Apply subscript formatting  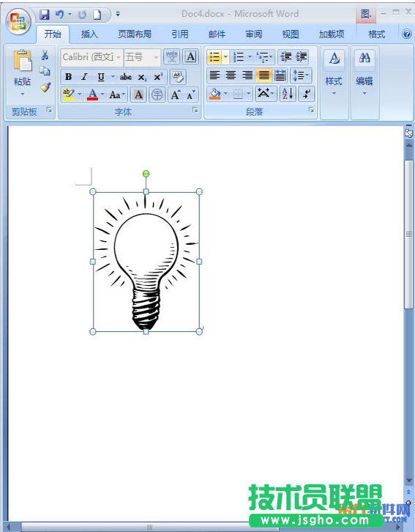pyautogui.click(x=142, y=77)
